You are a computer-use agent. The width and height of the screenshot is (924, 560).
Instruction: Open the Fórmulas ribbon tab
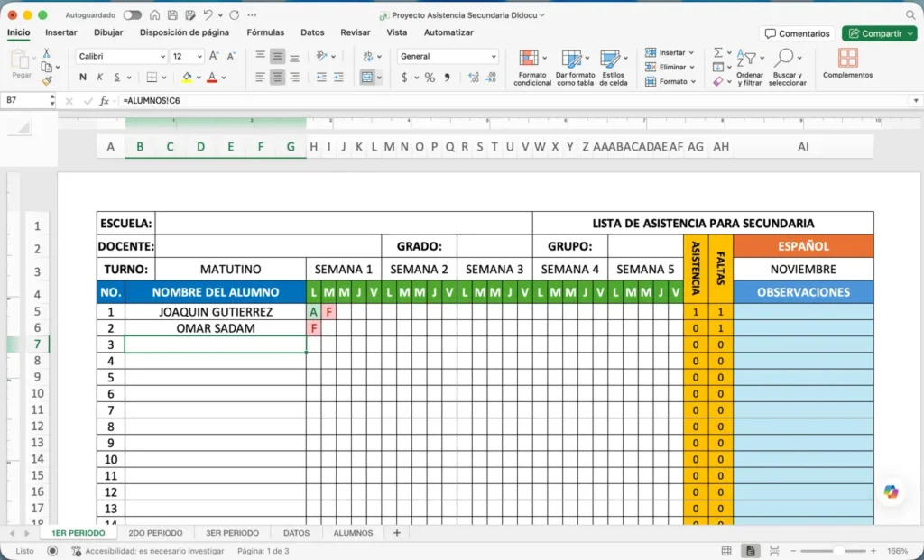pyautogui.click(x=265, y=32)
